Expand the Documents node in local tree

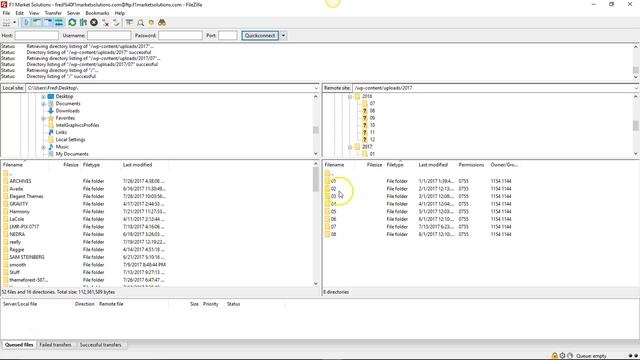coord(43,104)
